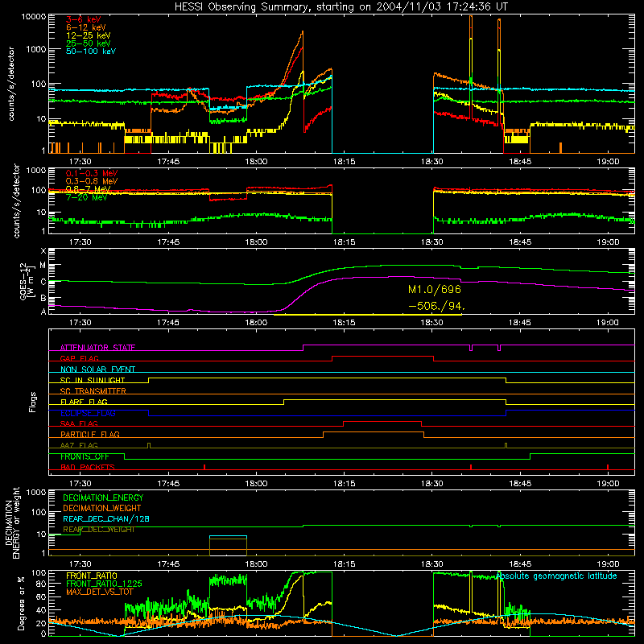Click the 0.8-7 MeV legend label
Viewport: 644px width, 644px height.
89,189
